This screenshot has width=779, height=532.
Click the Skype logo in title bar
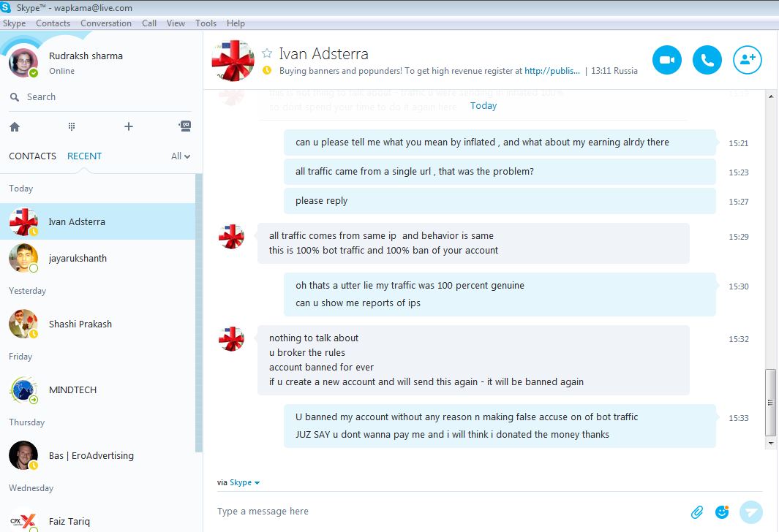(6, 7)
